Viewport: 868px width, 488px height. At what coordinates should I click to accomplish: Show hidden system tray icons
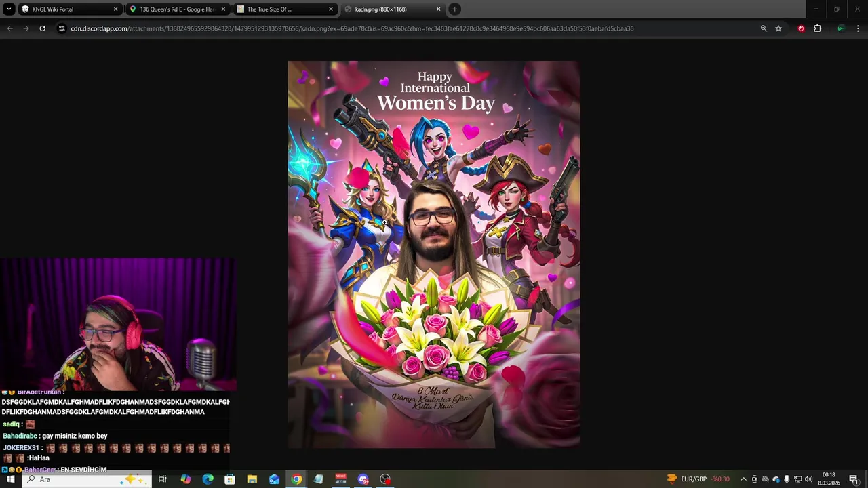[743, 479]
